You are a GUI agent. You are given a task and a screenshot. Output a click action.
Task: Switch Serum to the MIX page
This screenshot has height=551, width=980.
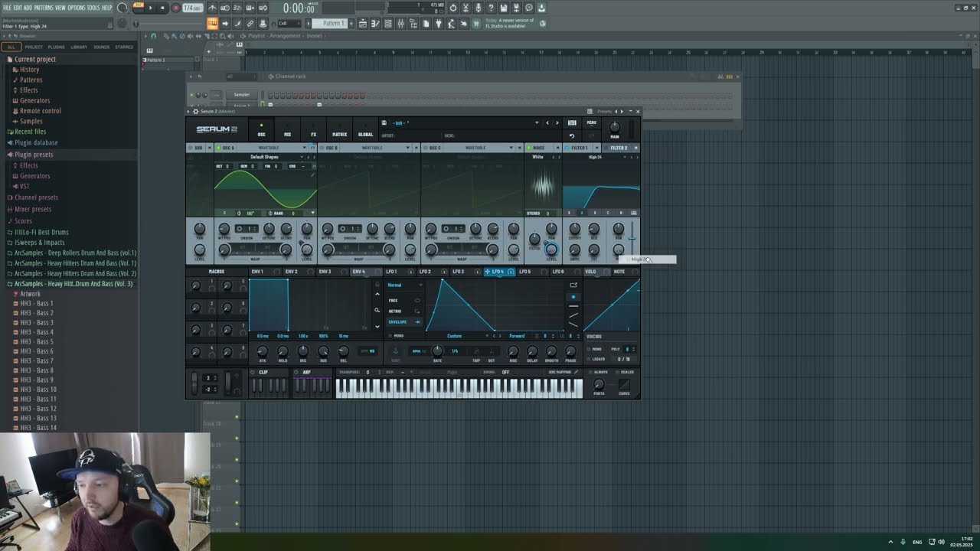click(x=287, y=130)
